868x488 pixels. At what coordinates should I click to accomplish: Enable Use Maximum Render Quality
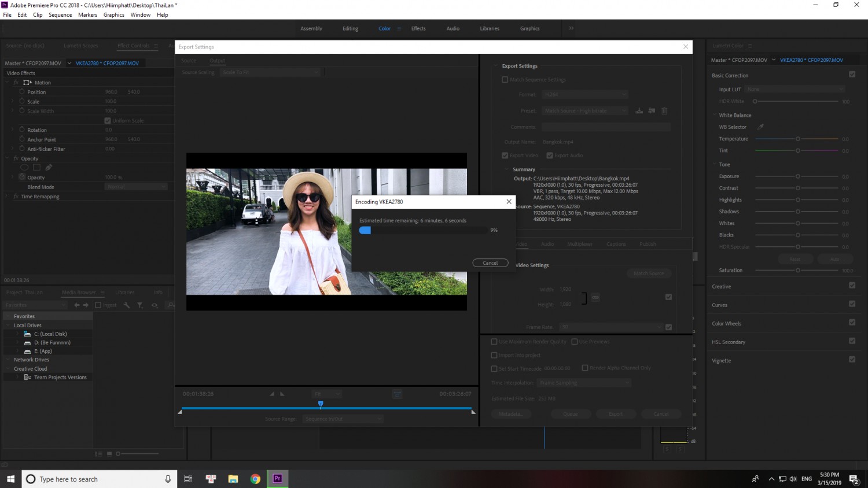coord(494,342)
